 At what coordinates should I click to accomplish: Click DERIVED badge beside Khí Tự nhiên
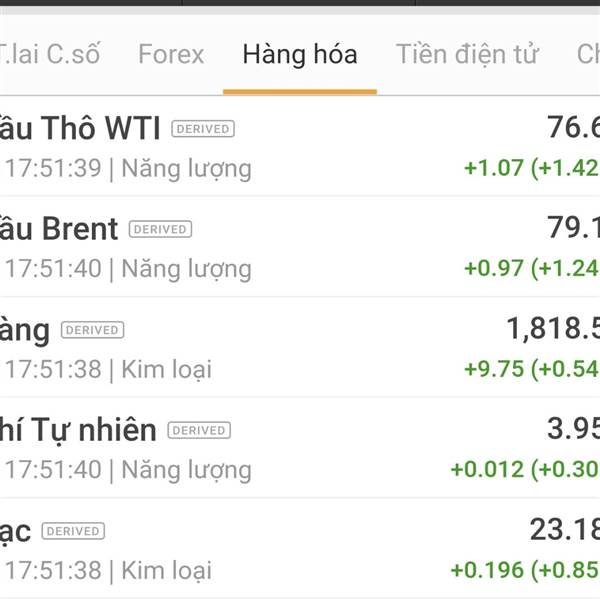199,430
